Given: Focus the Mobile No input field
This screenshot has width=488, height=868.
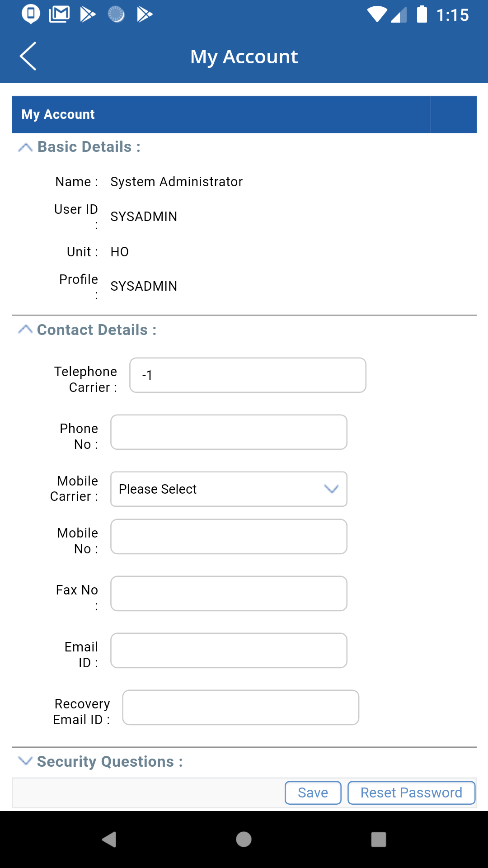Looking at the screenshot, I should pyautogui.click(x=229, y=537).
